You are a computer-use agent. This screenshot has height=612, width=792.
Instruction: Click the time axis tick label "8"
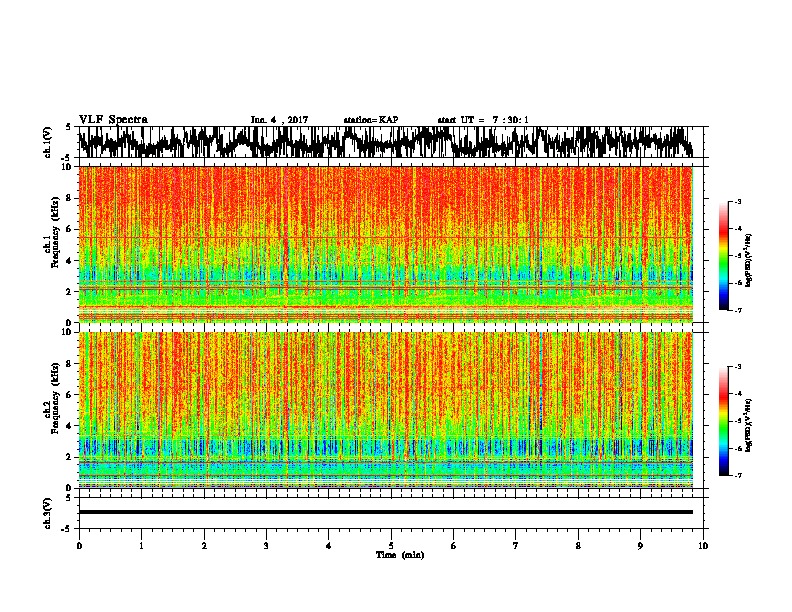pos(578,546)
